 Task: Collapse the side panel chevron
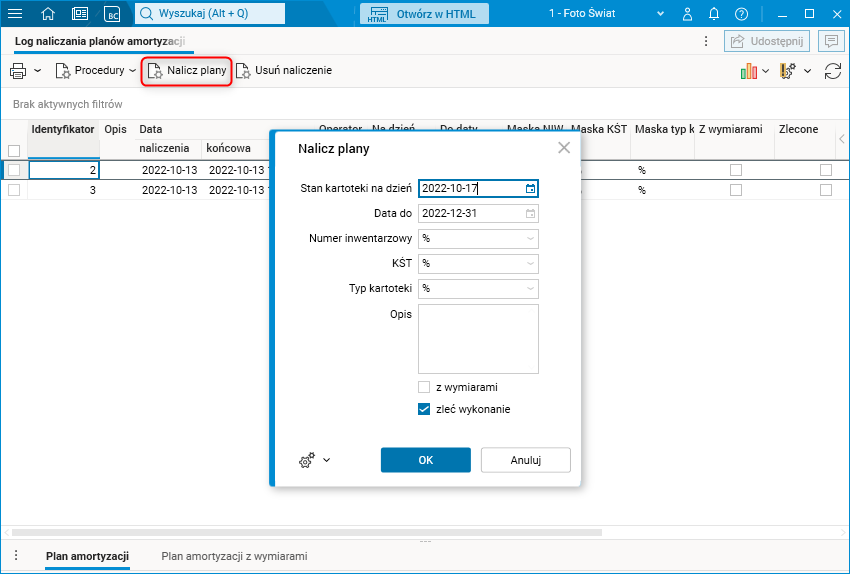click(842, 139)
